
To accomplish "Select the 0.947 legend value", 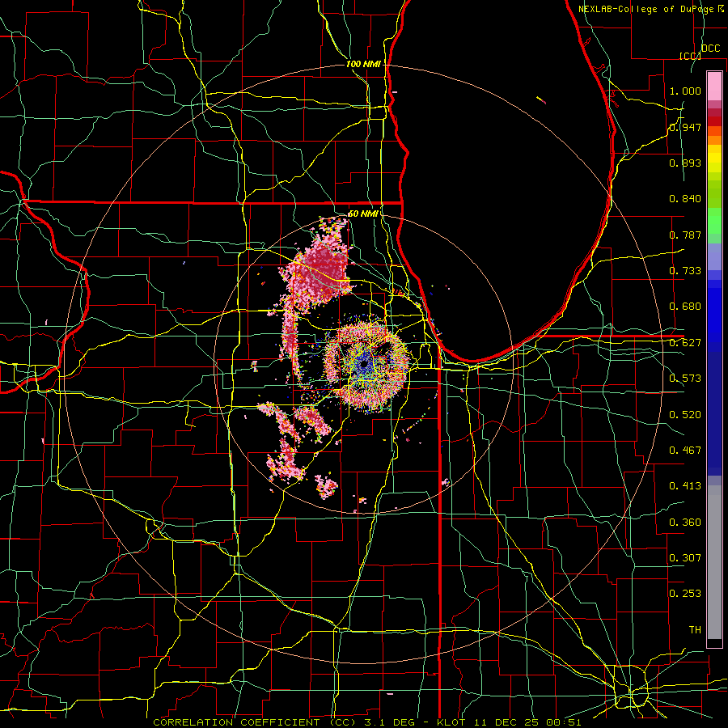I will pyautogui.click(x=685, y=127).
